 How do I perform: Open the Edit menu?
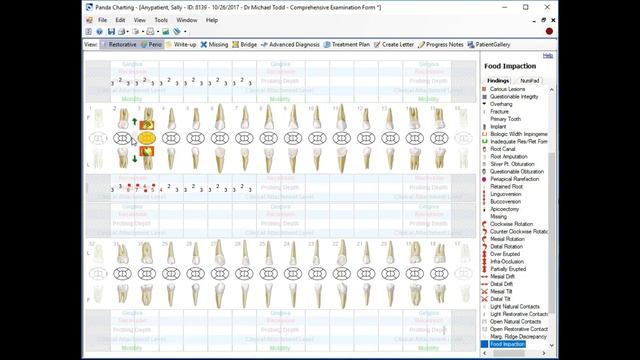click(120, 20)
